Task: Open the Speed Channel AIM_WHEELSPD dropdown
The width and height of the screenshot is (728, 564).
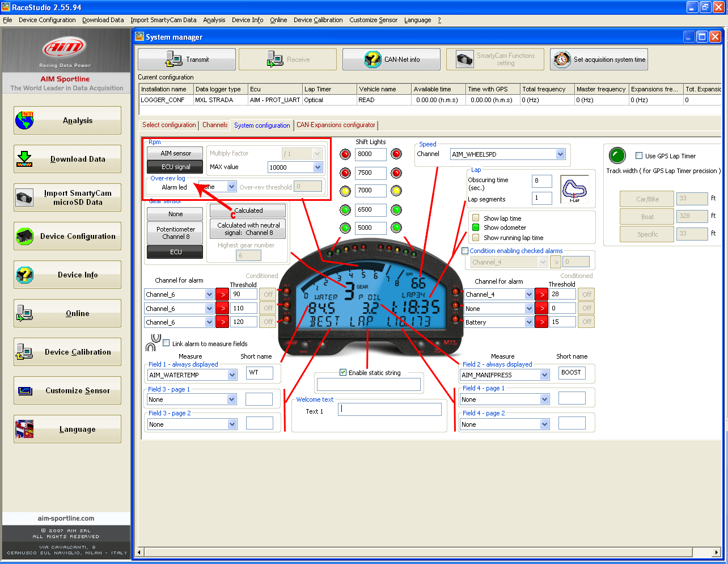Action: 560,154
